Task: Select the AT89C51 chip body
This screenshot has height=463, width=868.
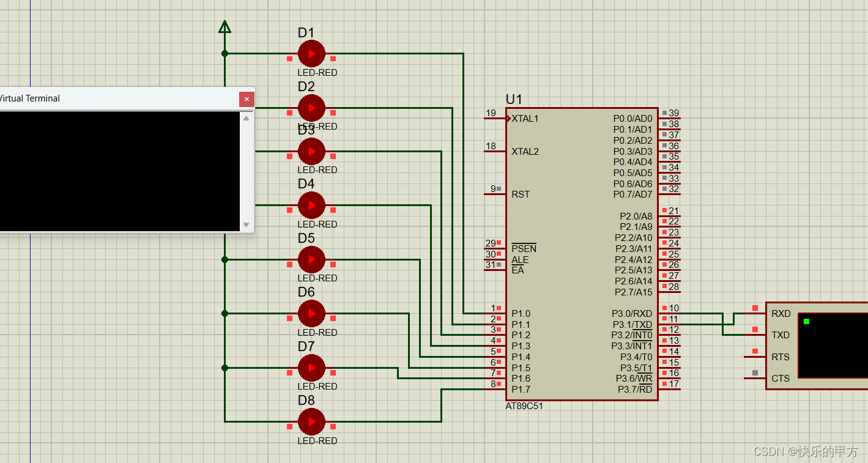Action: click(582, 254)
